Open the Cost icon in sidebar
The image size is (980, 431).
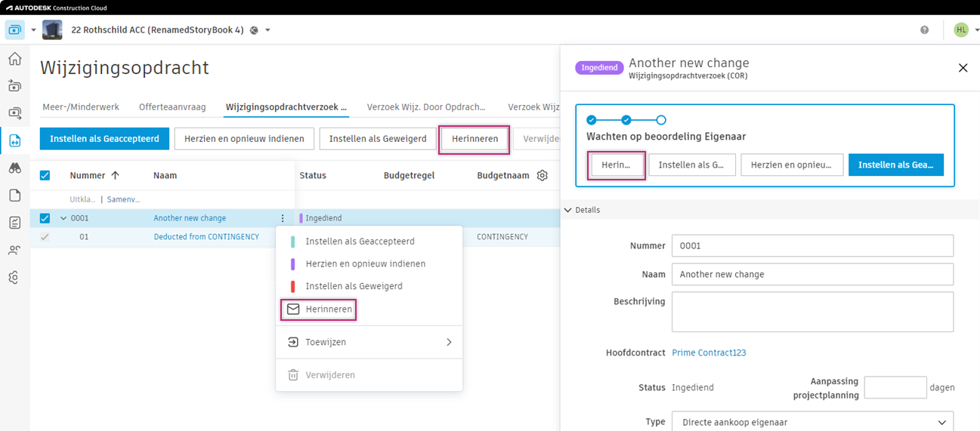tap(14, 112)
